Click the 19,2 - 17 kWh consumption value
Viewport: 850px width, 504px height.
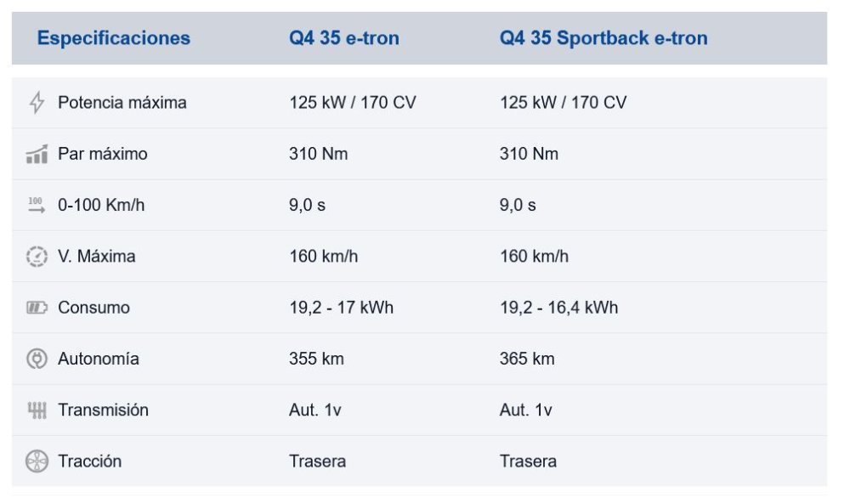(341, 308)
